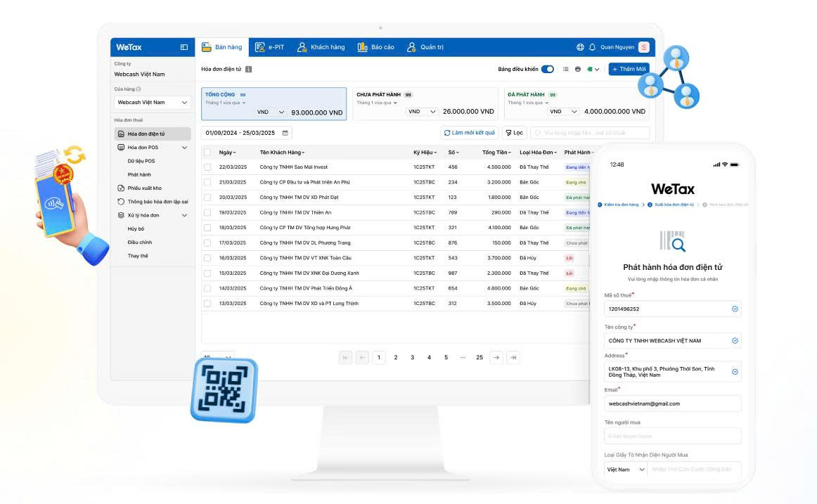Switch to list view icon

point(565,70)
